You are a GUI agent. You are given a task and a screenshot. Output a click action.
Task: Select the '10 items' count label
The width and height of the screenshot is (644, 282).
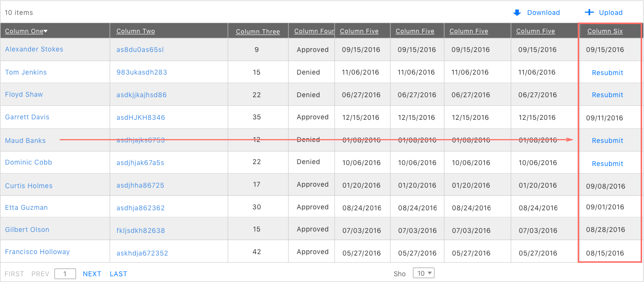[19, 13]
